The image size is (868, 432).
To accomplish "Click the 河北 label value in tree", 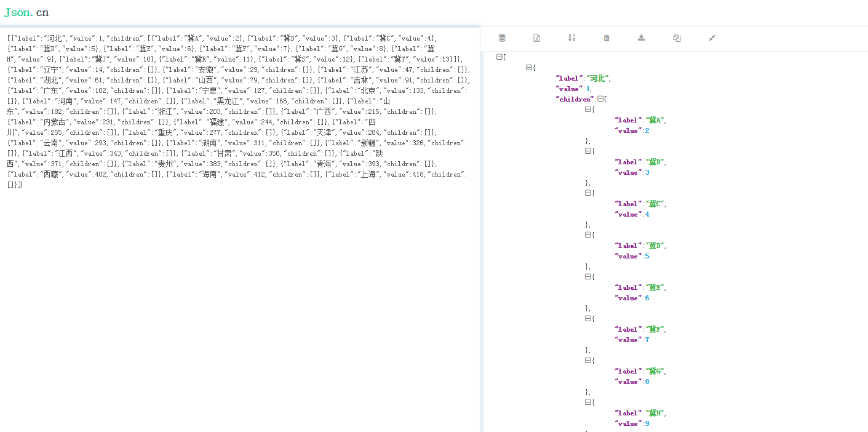I will [597, 78].
